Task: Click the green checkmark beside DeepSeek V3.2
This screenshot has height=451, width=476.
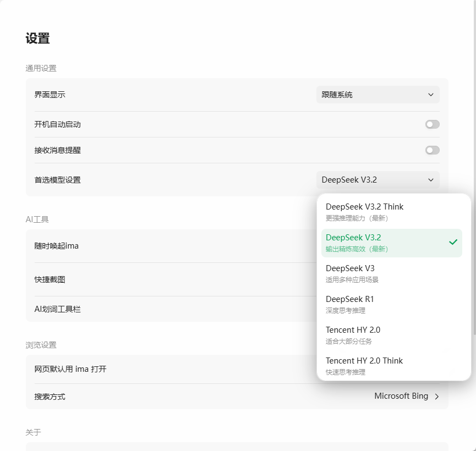Action: [453, 242]
